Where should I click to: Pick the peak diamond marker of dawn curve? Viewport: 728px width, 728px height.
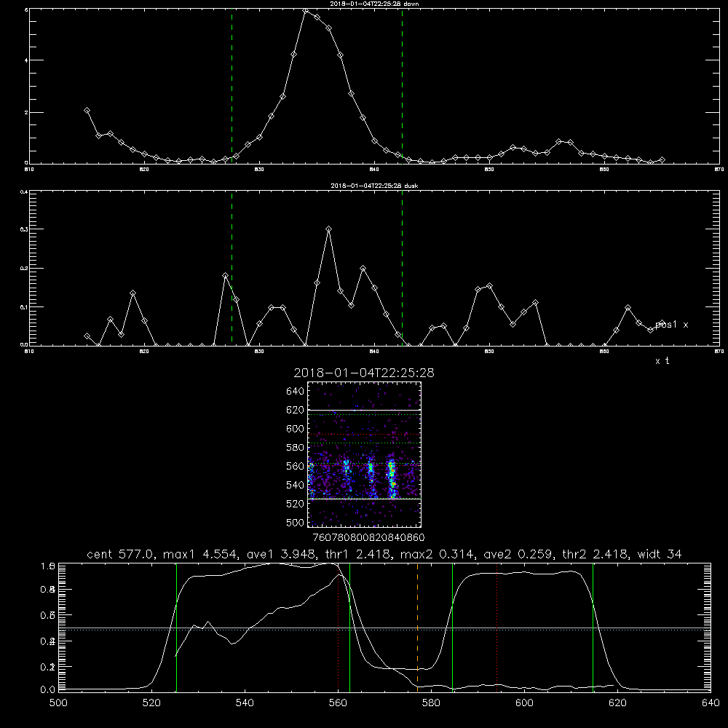pos(306,11)
